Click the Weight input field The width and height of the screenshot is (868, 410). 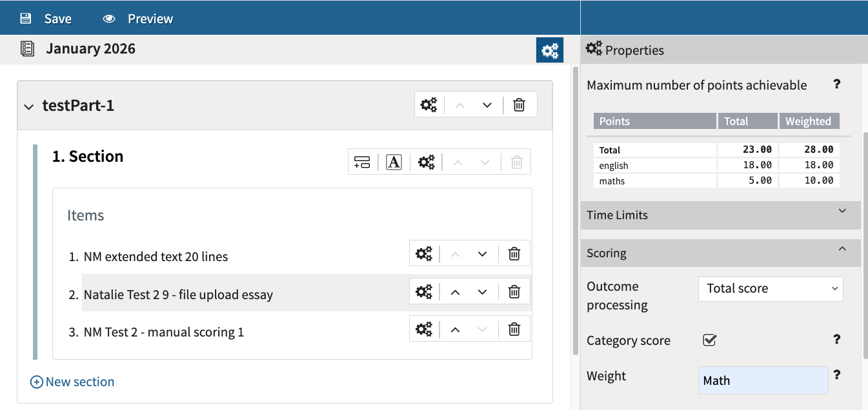pyautogui.click(x=763, y=380)
